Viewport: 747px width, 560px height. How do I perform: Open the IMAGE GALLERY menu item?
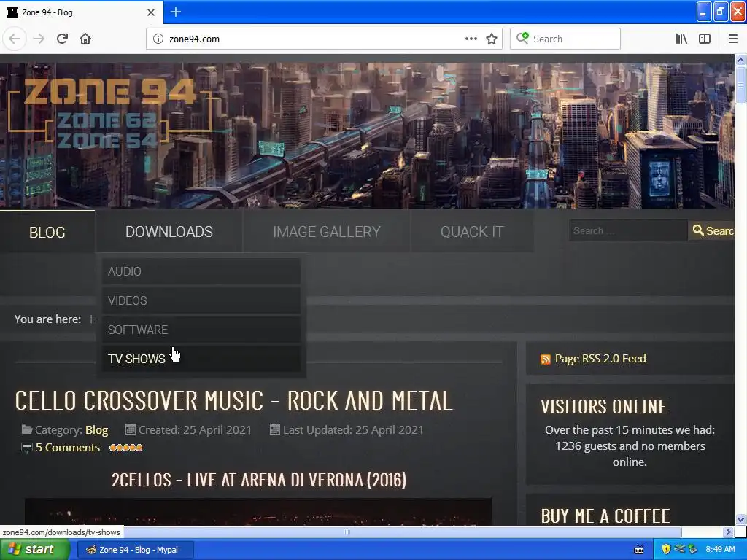327,231
